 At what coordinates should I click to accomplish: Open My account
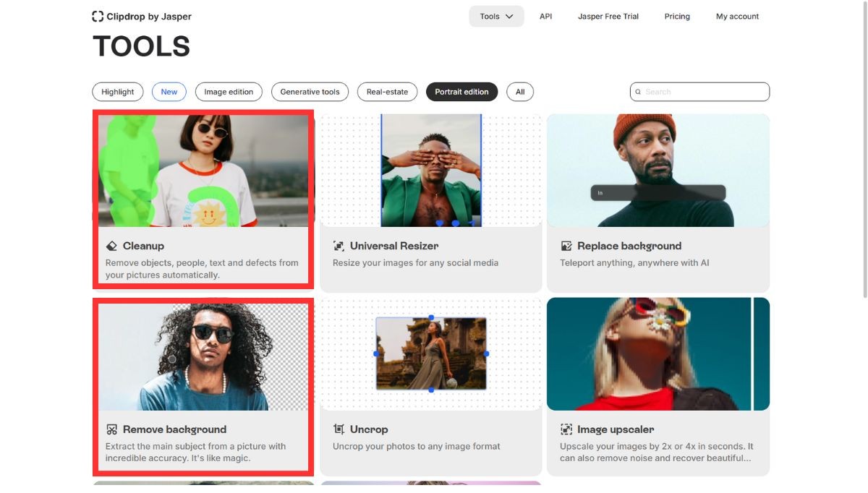pos(737,17)
